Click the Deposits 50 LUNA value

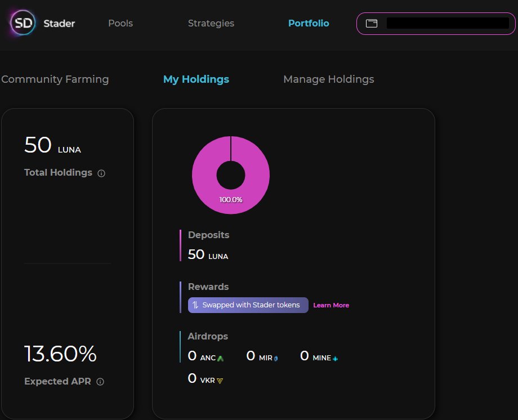(208, 254)
